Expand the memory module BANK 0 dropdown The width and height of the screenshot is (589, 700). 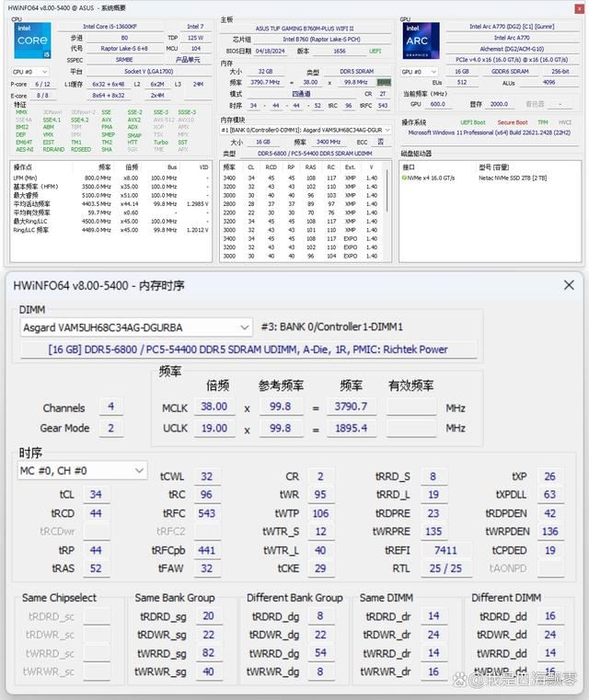click(306, 130)
